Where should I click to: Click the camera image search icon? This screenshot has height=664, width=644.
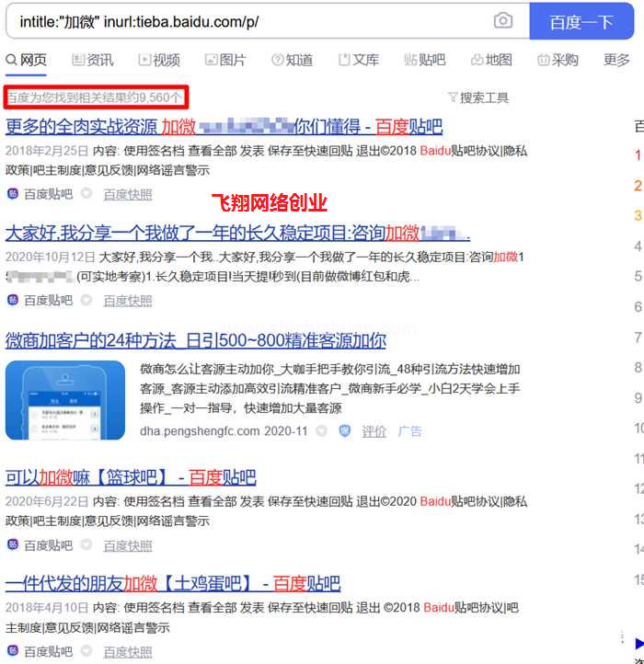click(503, 21)
